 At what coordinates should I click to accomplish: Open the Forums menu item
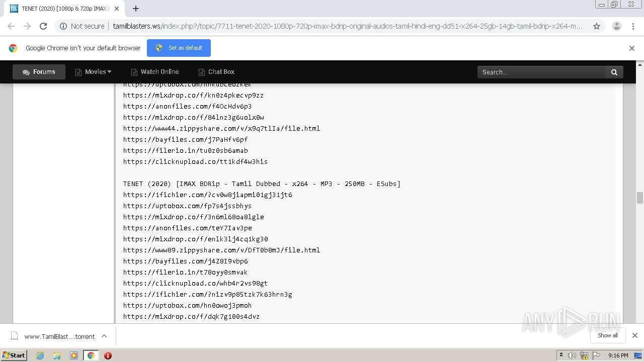coord(39,72)
